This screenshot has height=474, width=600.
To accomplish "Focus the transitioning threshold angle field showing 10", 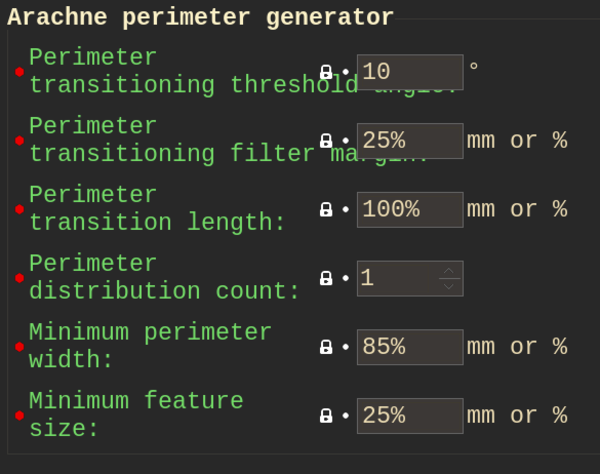I will point(410,72).
